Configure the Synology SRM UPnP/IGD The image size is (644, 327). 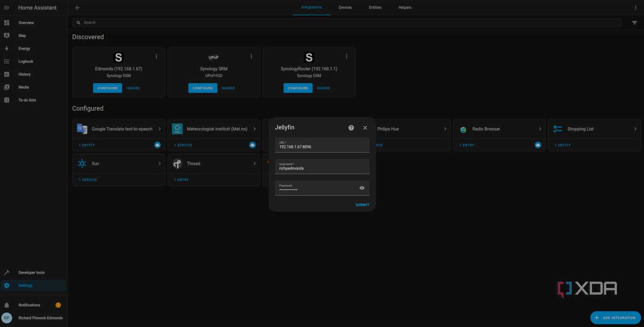coord(203,88)
